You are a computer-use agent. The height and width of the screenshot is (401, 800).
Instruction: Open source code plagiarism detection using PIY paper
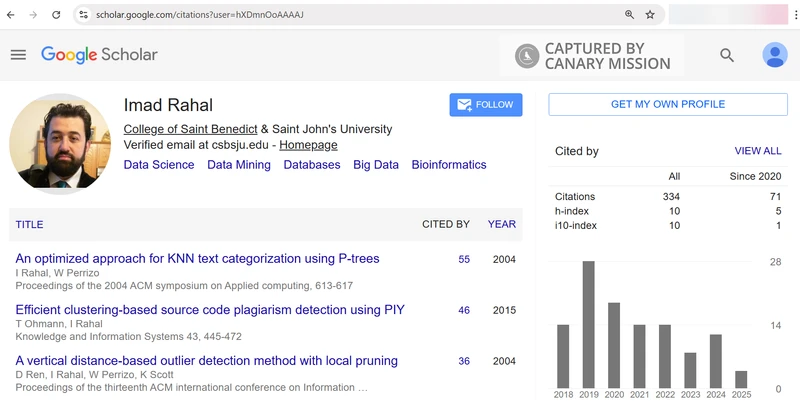[210, 310]
